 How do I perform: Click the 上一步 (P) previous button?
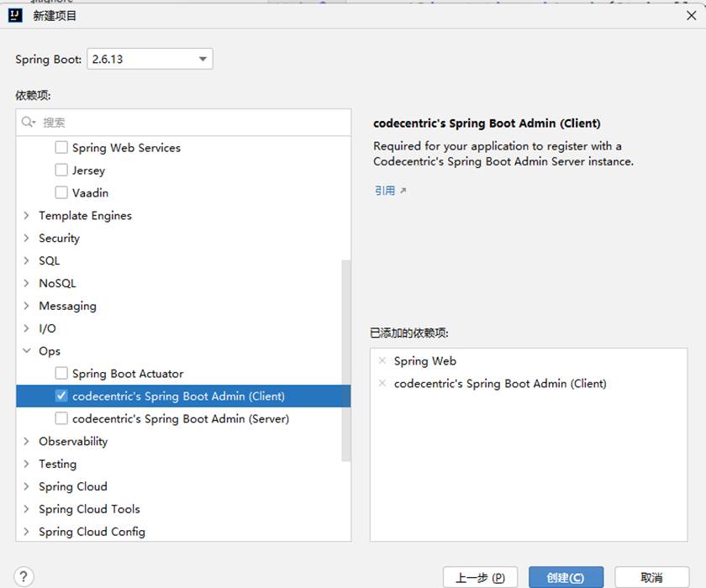coord(481,577)
